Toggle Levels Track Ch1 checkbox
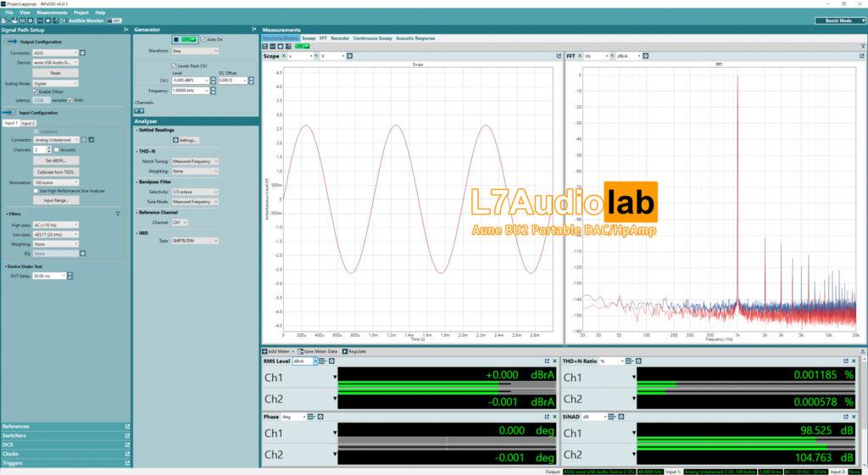 [174, 66]
